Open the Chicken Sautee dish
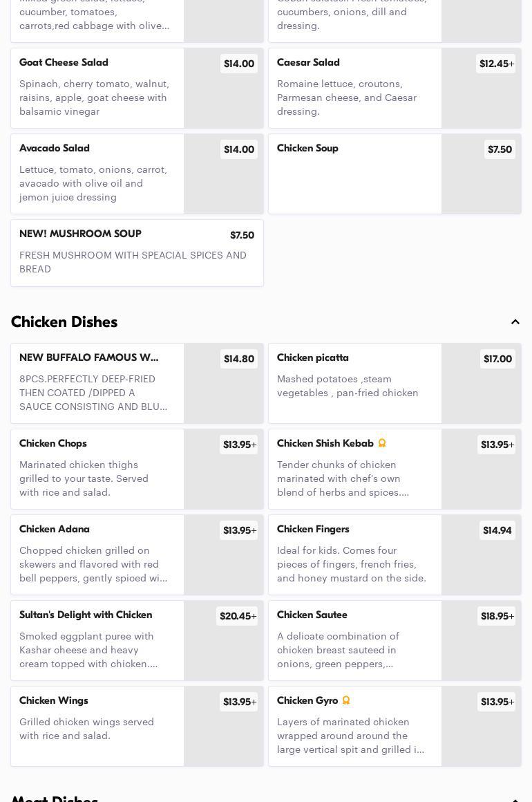This screenshot has width=532, height=802. pyautogui.click(x=354, y=640)
